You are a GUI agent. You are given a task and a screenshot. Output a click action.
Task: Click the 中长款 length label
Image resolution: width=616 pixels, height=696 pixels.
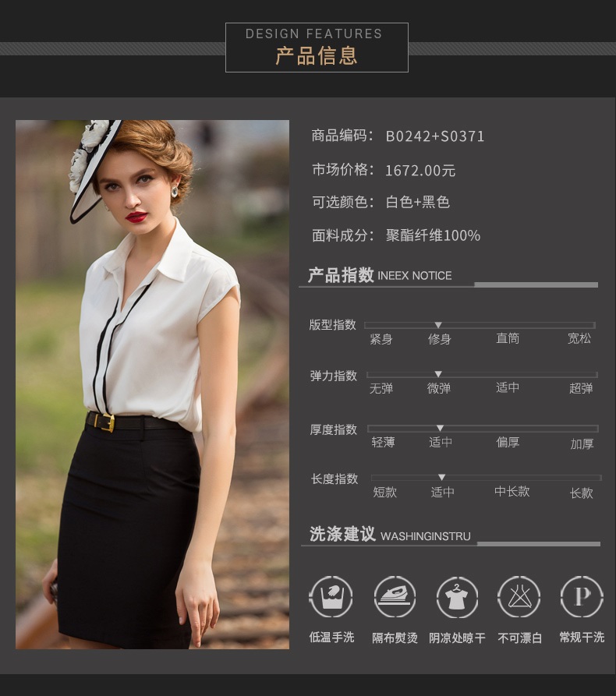pyautogui.click(x=512, y=491)
